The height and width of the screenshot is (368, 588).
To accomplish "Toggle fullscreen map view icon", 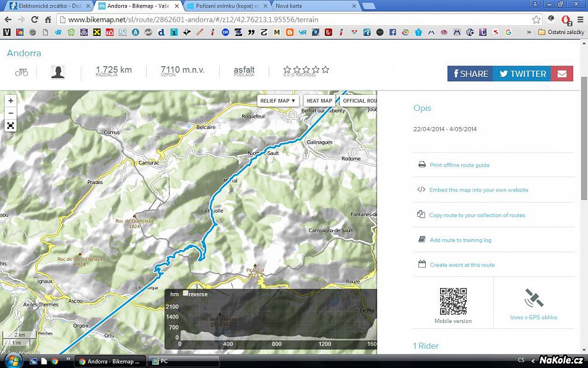I will pos(11,125).
